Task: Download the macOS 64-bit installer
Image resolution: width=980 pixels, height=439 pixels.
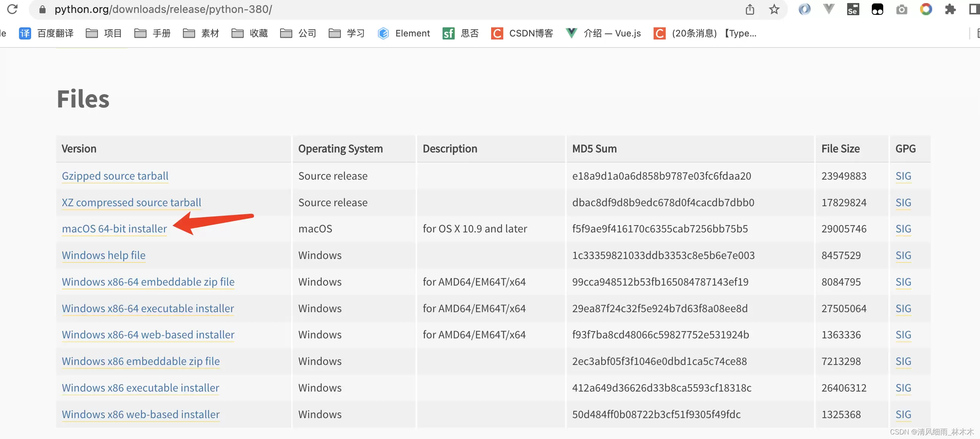Action: (x=114, y=229)
